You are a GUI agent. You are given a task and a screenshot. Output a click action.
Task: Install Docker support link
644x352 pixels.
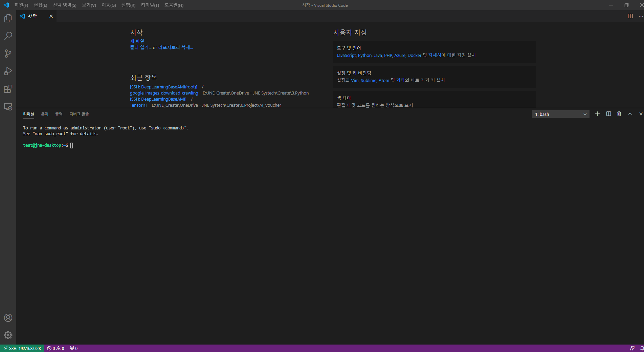415,56
